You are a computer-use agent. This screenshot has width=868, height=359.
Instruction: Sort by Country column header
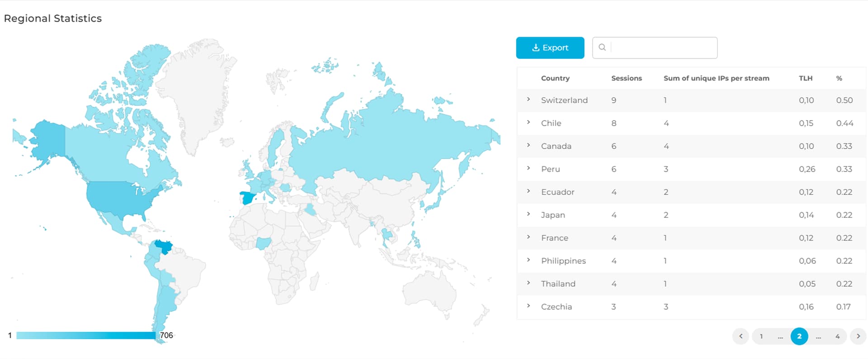coord(555,78)
